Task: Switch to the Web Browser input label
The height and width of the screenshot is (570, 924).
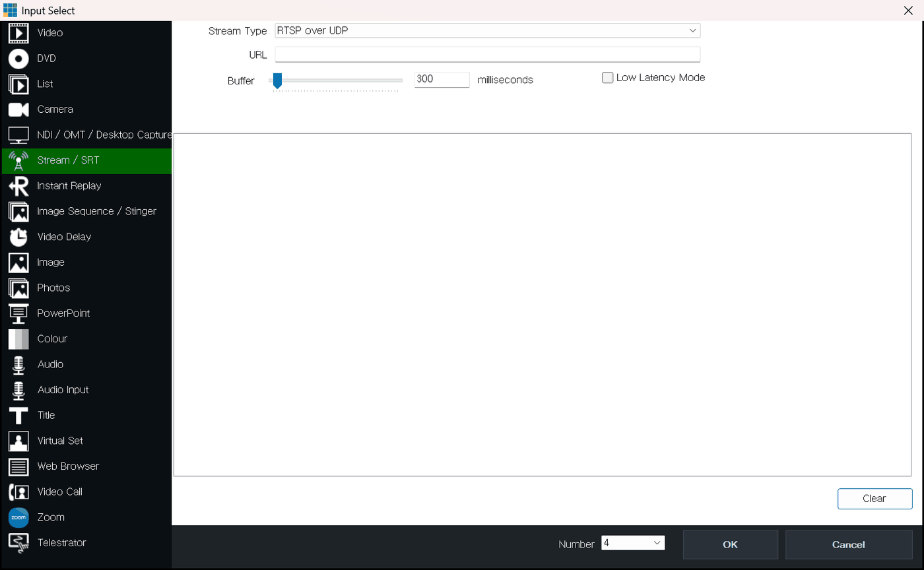Action: pos(68,466)
